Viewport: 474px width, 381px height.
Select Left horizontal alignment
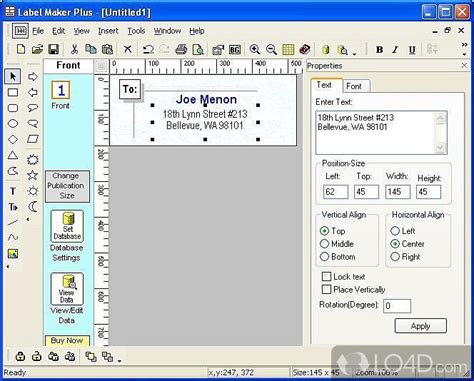(x=403, y=231)
